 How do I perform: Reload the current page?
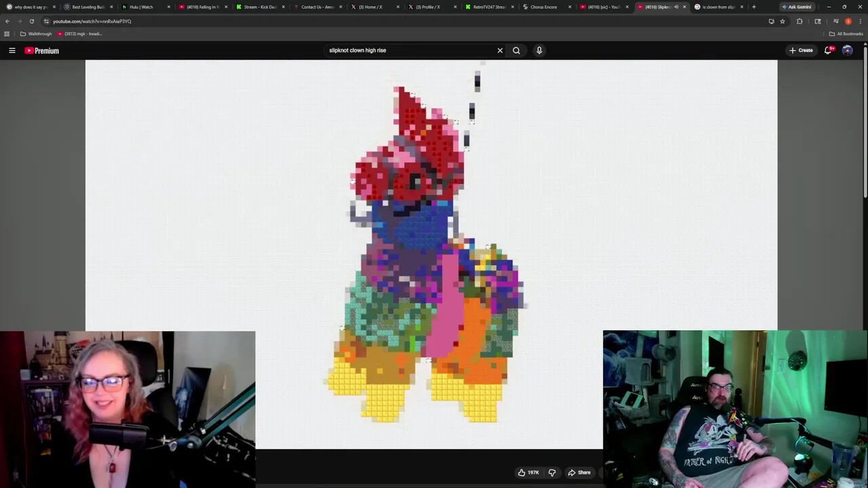(31, 21)
